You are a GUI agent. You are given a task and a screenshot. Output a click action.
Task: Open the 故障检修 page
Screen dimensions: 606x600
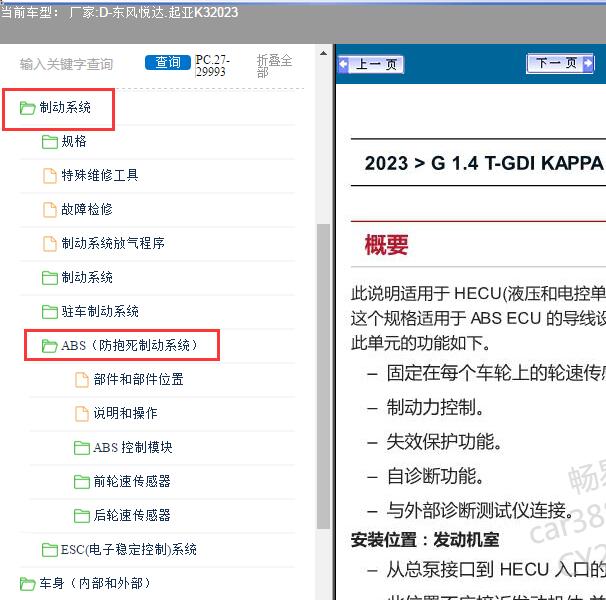click(87, 209)
